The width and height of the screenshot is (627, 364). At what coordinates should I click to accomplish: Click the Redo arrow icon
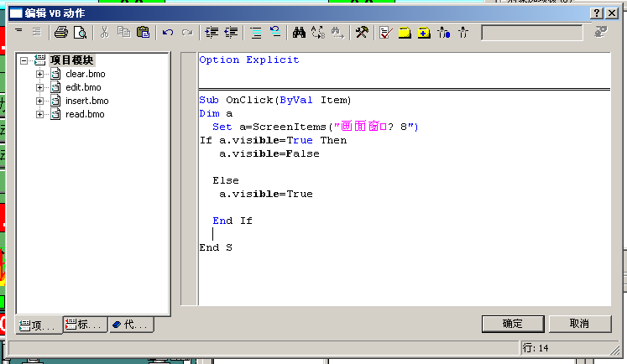pyautogui.click(x=187, y=33)
